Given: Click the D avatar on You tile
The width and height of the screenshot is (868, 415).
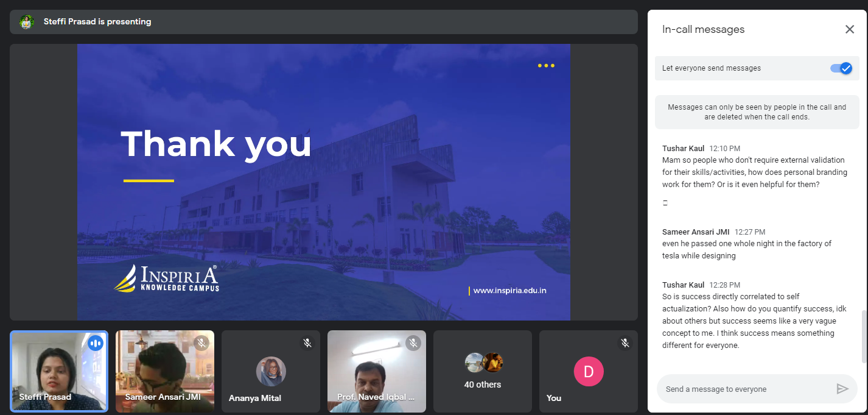Looking at the screenshot, I should tap(589, 372).
